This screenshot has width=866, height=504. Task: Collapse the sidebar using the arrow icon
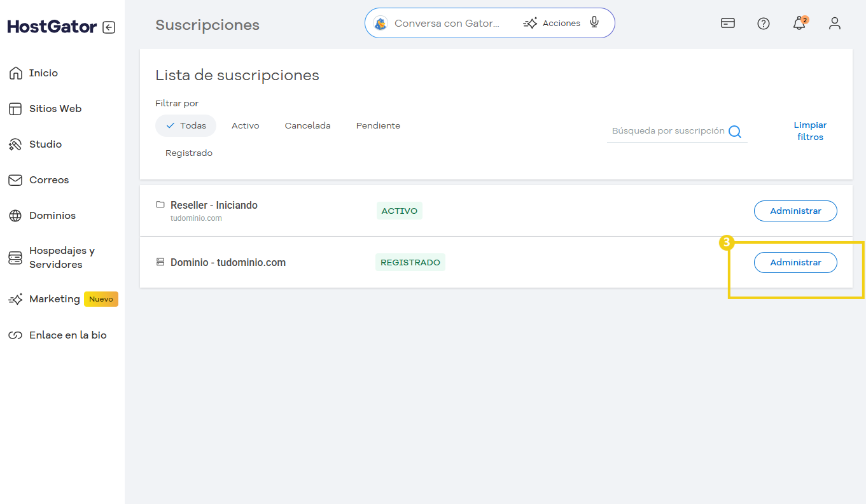[x=109, y=27]
